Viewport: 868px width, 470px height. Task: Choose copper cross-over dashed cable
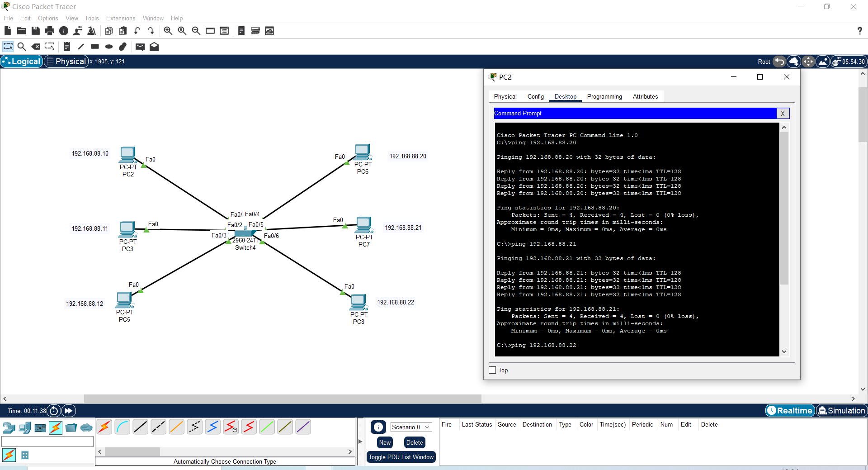(159, 427)
